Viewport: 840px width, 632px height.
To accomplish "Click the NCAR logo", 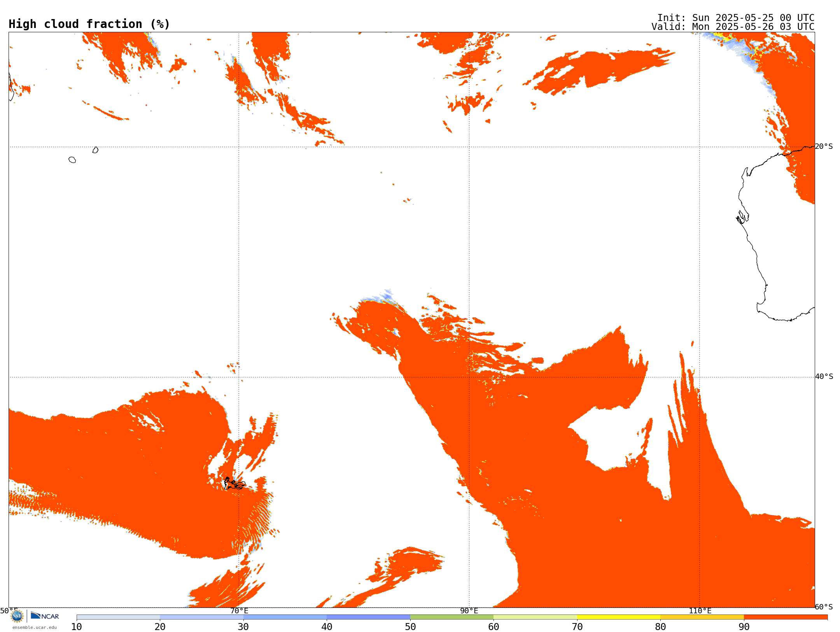I will [45, 616].
